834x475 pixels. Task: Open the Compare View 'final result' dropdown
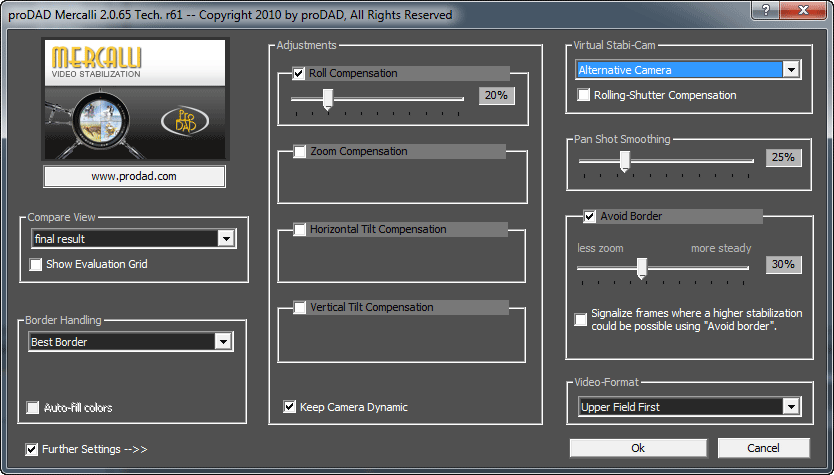click(134, 239)
